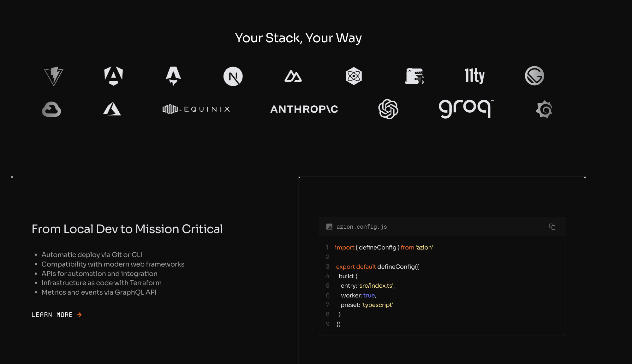
Task: Click the Astro rocket logo
Action: click(x=173, y=76)
